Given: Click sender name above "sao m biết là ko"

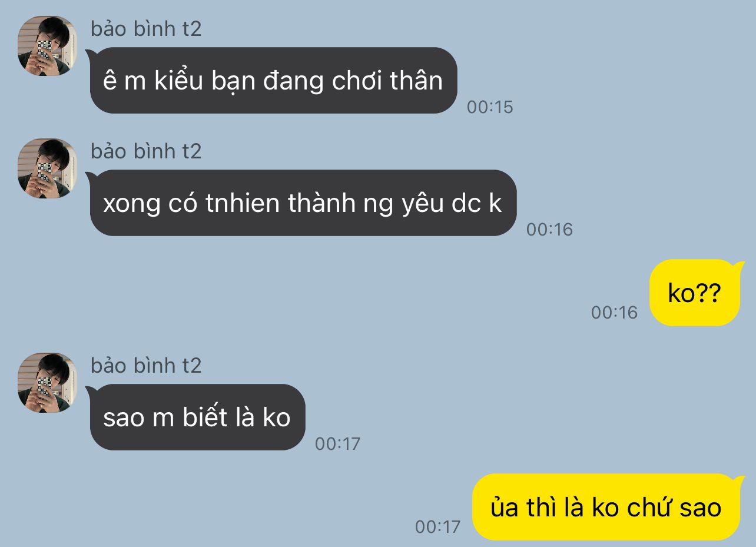Looking at the screenshot, I should [x=146, y=366].
